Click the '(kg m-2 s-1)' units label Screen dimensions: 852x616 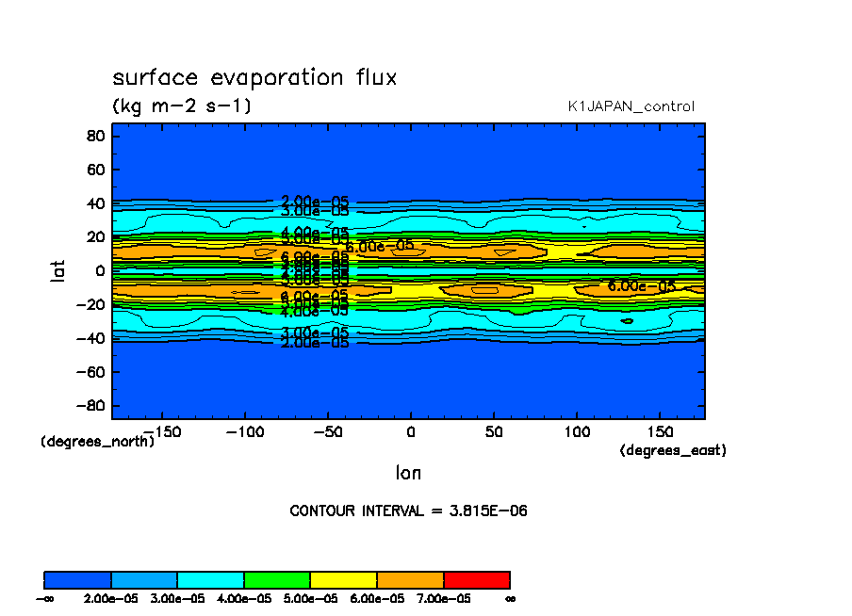(182, 105)
